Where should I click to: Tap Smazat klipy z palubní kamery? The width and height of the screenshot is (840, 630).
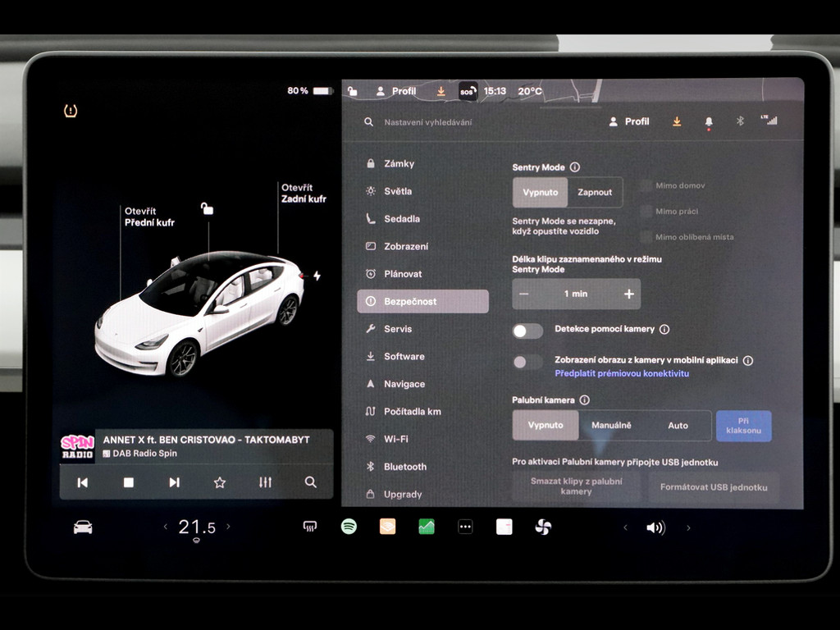pyautogui.click(x=577, y=486)
